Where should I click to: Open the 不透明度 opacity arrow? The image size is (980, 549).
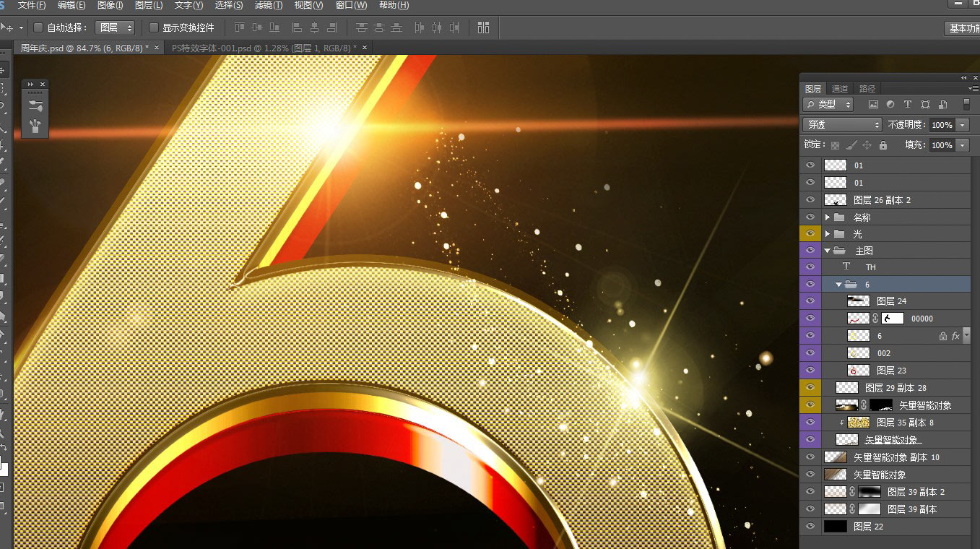963,125
